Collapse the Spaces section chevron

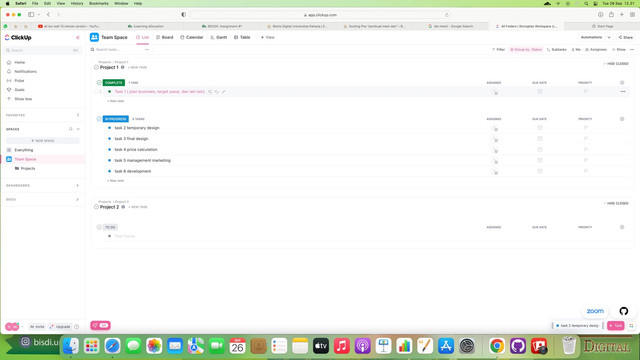(78, 129)
